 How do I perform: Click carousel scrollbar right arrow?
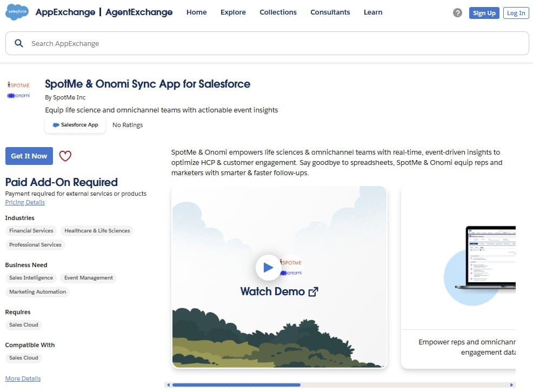511,385
